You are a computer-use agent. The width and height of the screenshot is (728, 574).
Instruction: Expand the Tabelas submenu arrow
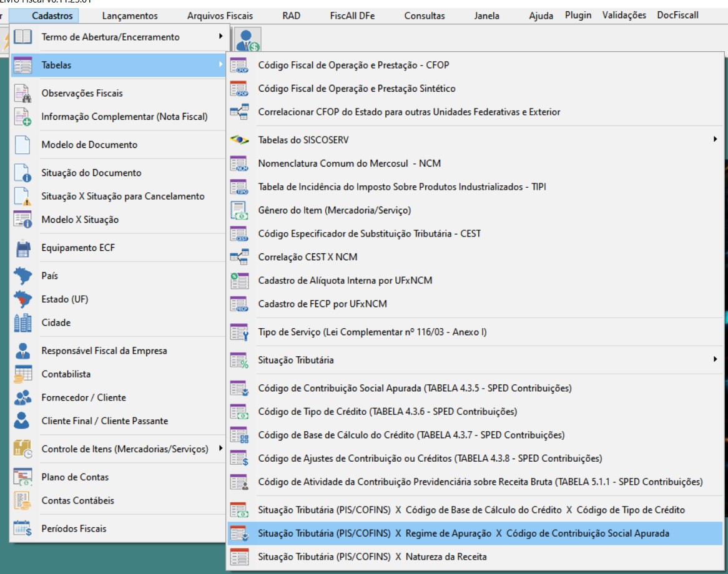pos(220,64)
